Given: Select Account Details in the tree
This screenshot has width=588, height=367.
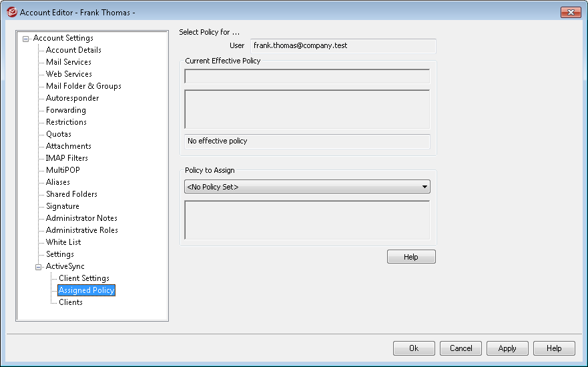Looking at the screenshot, I should click(73, 50).
